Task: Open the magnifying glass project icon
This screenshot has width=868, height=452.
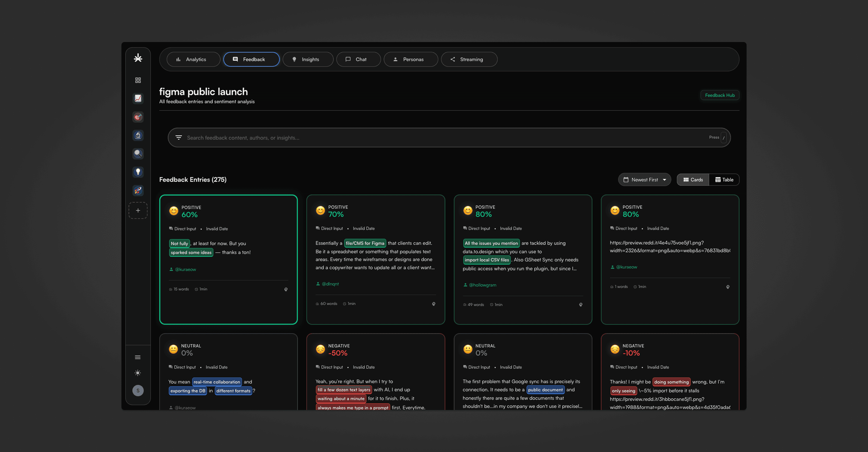Action: [x=138, y=154]
